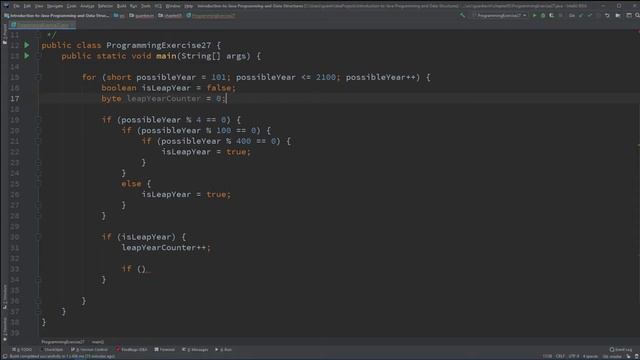Click the CRLF line separator indicator
The width and height of the screenshot is (640, 360).
click(x=560, y=356)
